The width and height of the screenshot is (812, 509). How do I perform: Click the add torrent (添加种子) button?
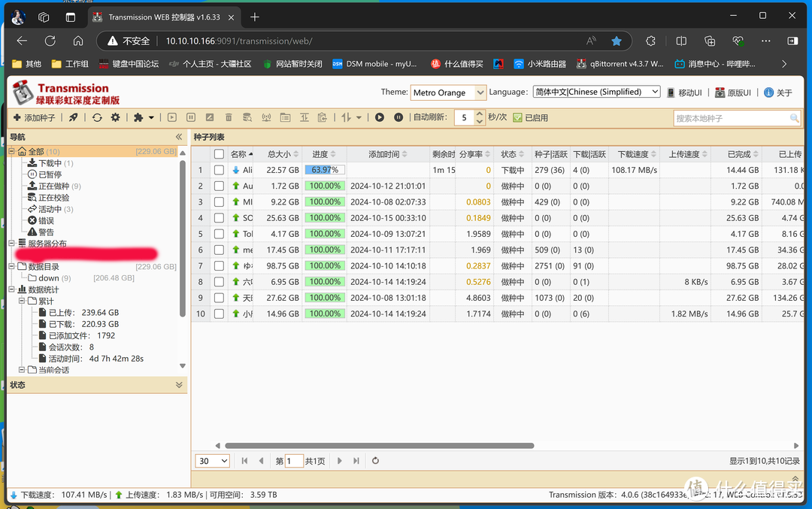click(35, 117)
